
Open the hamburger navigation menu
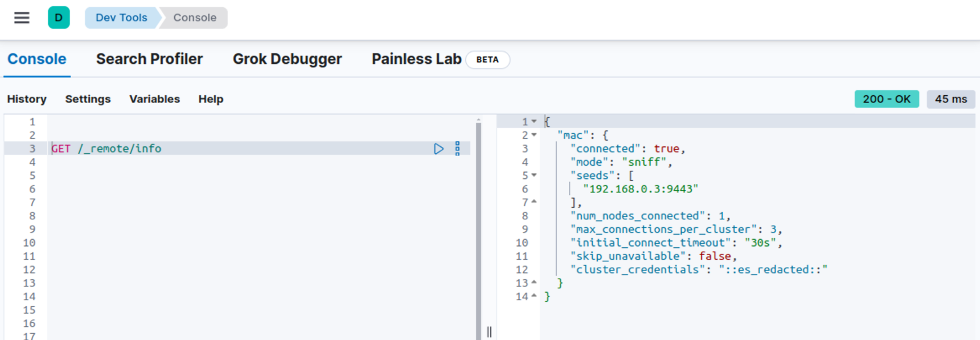pos(22,18)
